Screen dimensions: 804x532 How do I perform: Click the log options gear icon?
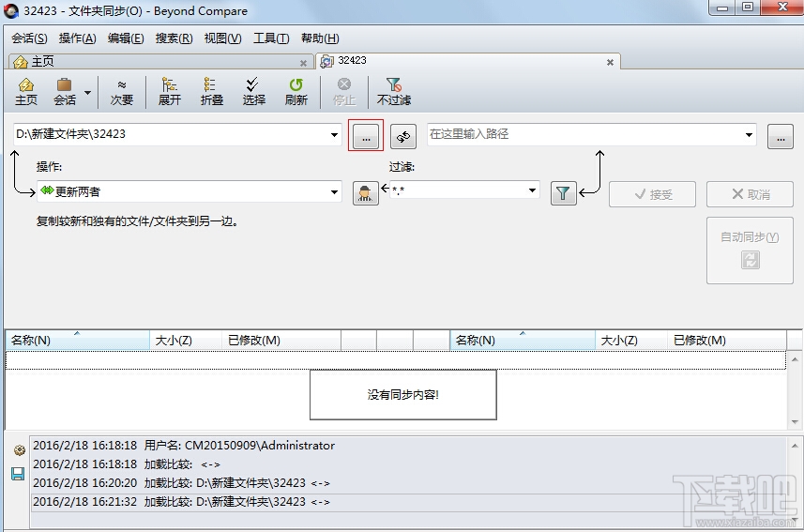pyautogui.click(x=20, y=450)
